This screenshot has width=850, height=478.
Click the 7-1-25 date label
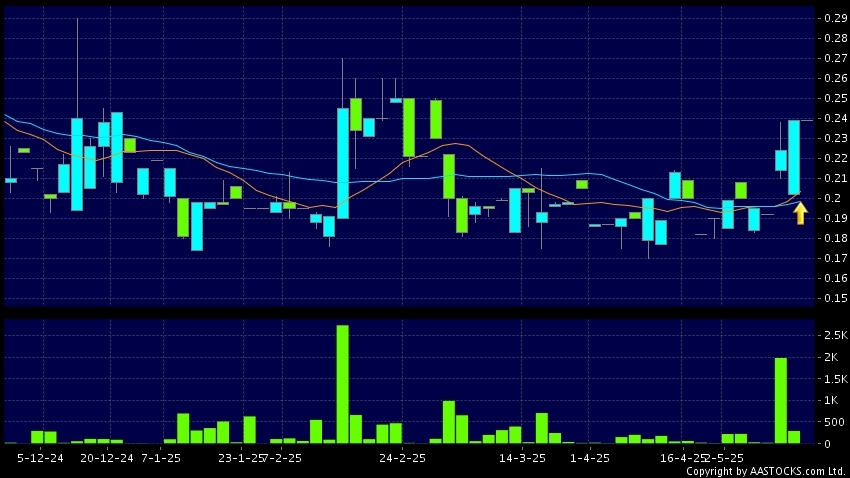click(161, 458)
